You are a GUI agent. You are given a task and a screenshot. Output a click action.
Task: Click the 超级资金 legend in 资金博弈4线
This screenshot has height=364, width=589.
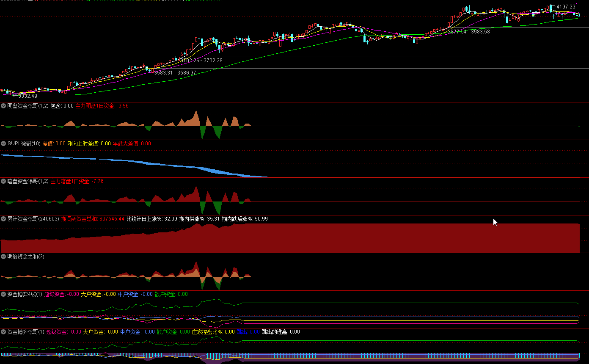[61, 294]
